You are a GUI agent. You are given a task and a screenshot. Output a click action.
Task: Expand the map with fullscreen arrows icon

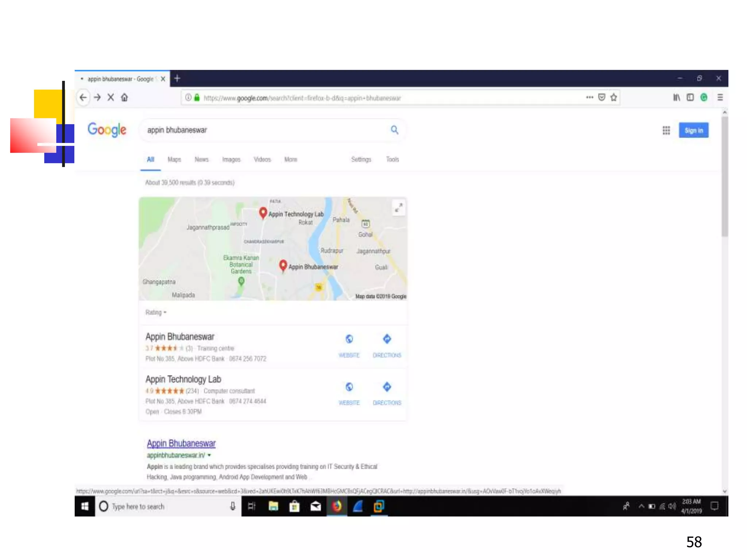click(399, 207)
